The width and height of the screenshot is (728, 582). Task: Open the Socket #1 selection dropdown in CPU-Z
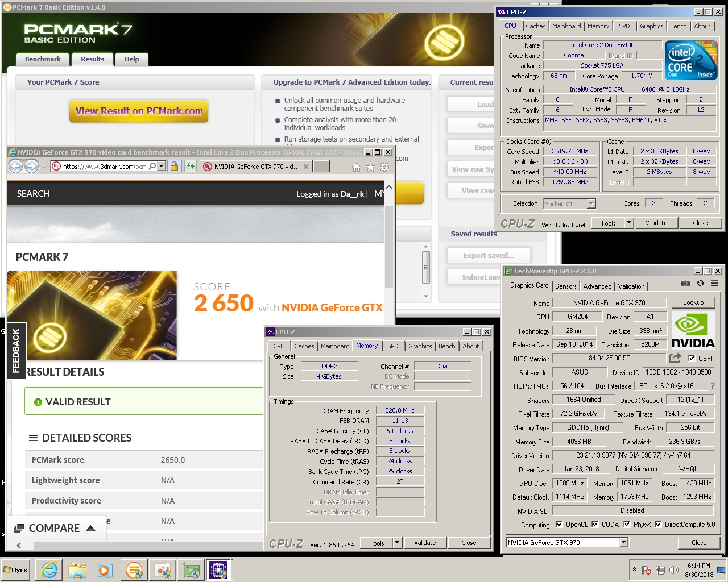click(591, 203)
